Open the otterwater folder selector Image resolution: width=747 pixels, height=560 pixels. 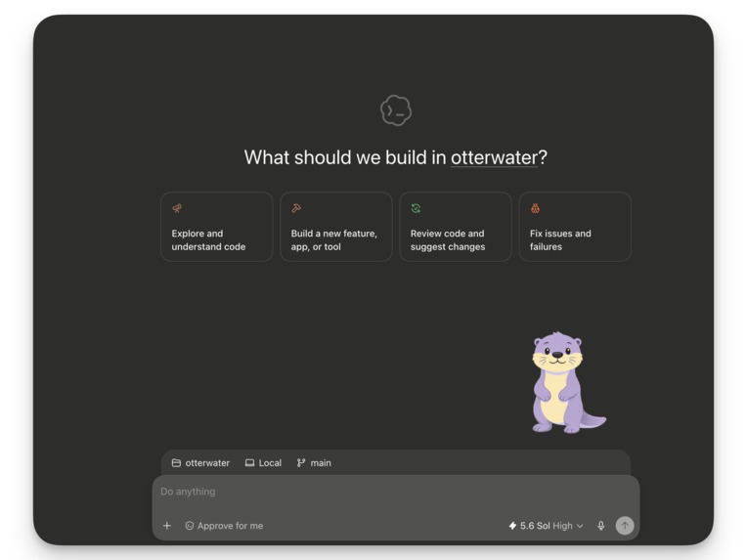pyautogui.click(x=200, y=463)
